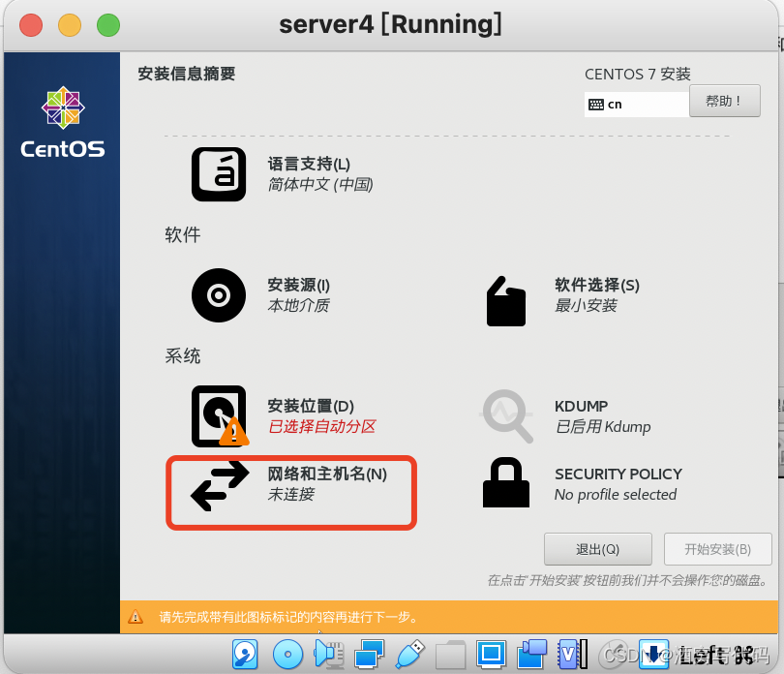Viewport: 784px width, 674px height.
Task: Click the 帮助! help button
Action: click(725, 101)
